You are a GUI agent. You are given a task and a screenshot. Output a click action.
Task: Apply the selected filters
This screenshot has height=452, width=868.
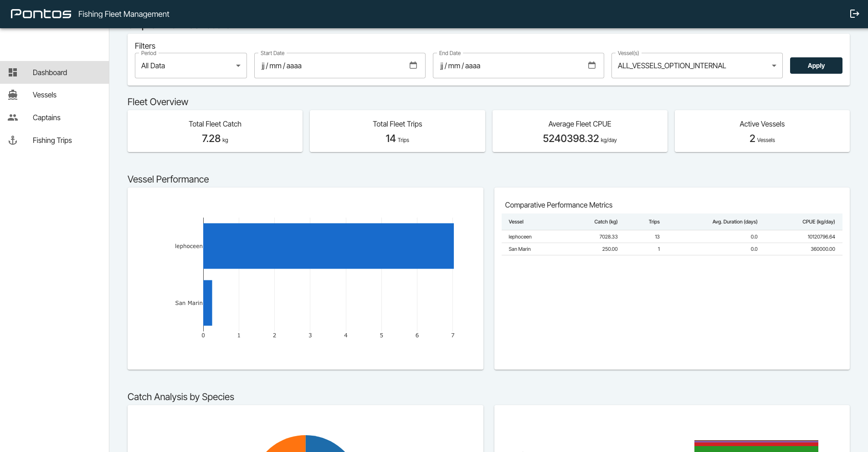(x=816, y=66)
